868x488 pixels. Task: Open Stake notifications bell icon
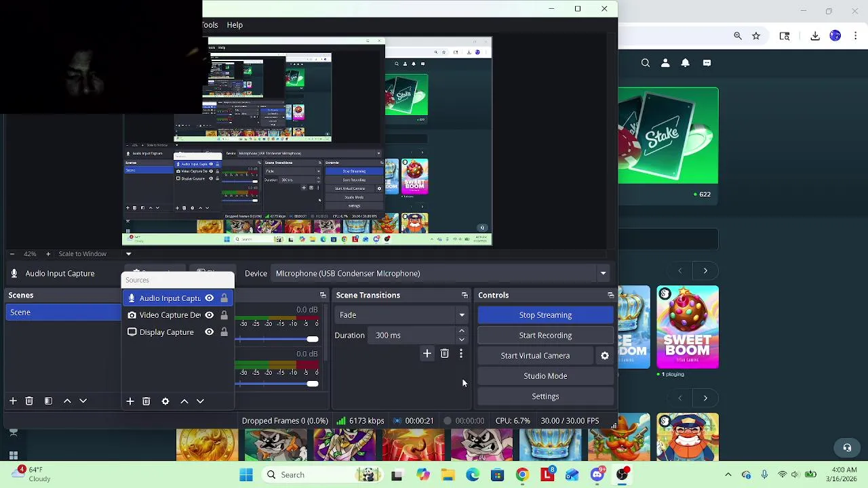[x=686, y=63]
